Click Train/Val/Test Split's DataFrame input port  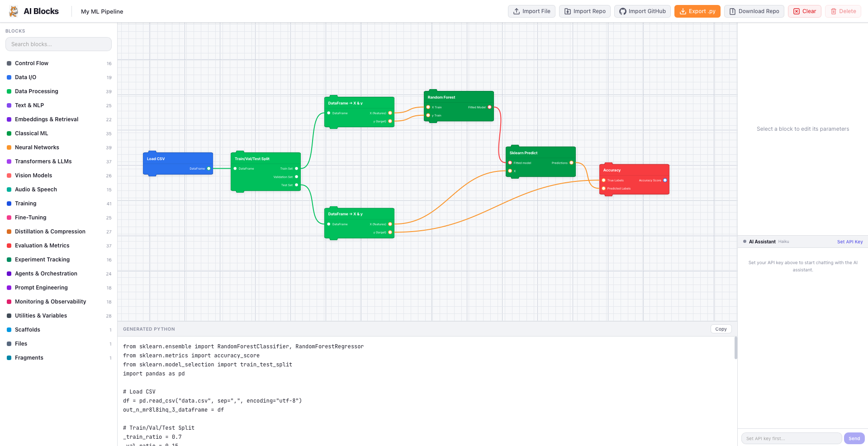[x=235, y=169]
